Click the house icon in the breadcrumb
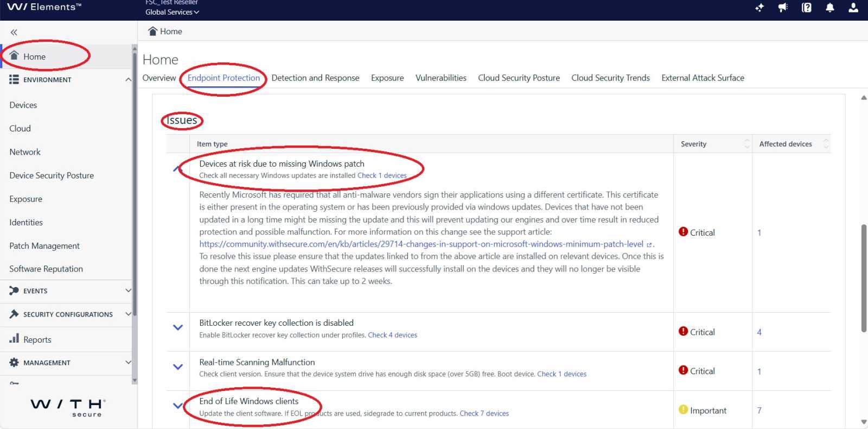This screenshot has width=868, height=429. click(x=153, y=31)
